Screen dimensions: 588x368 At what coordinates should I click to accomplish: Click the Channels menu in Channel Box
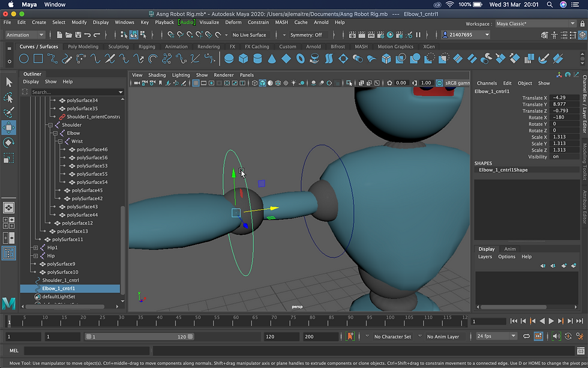[487, 83]
